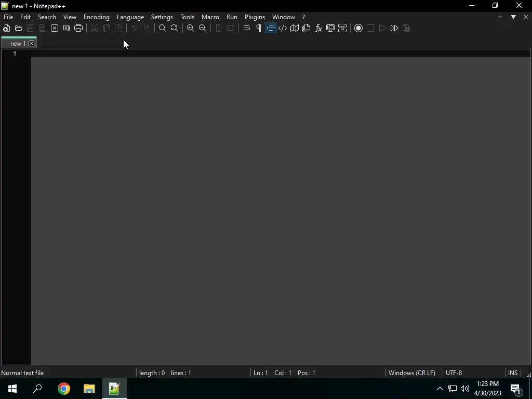
Task: Open the Tools menu
Action: point(187,17)
